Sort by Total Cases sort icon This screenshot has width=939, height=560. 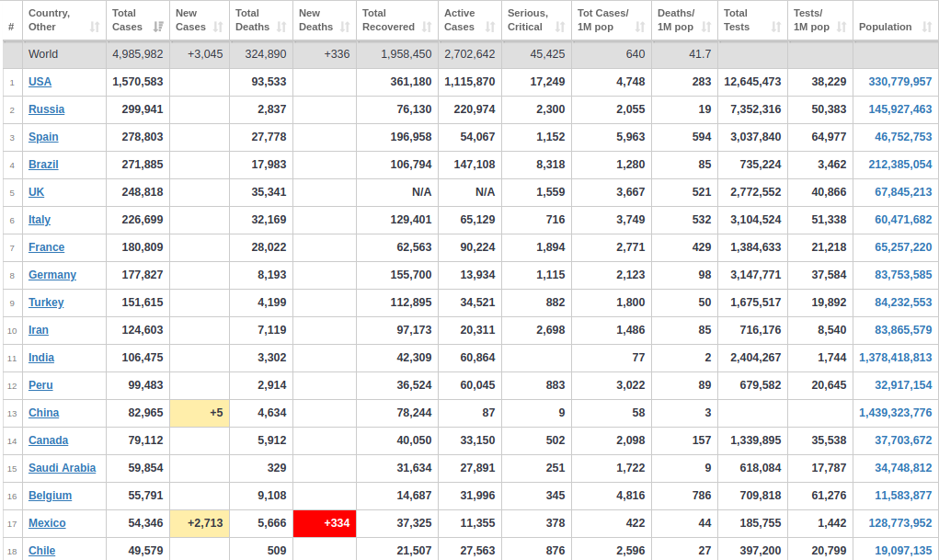[158, 27]
